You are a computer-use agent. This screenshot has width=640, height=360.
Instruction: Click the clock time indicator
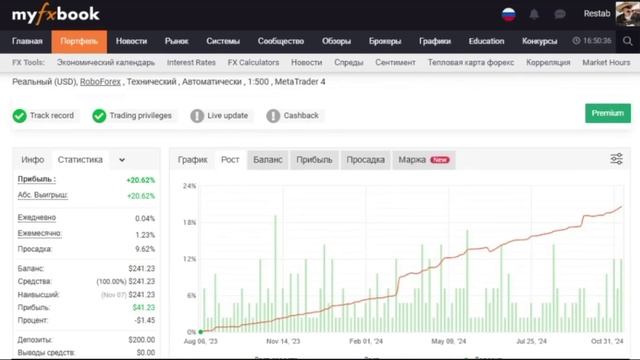[592, 41]
